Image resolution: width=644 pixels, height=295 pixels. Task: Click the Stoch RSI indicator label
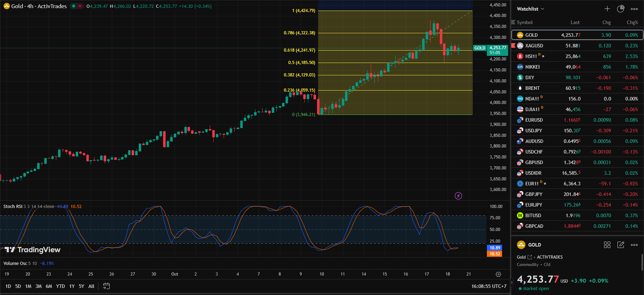13,207
